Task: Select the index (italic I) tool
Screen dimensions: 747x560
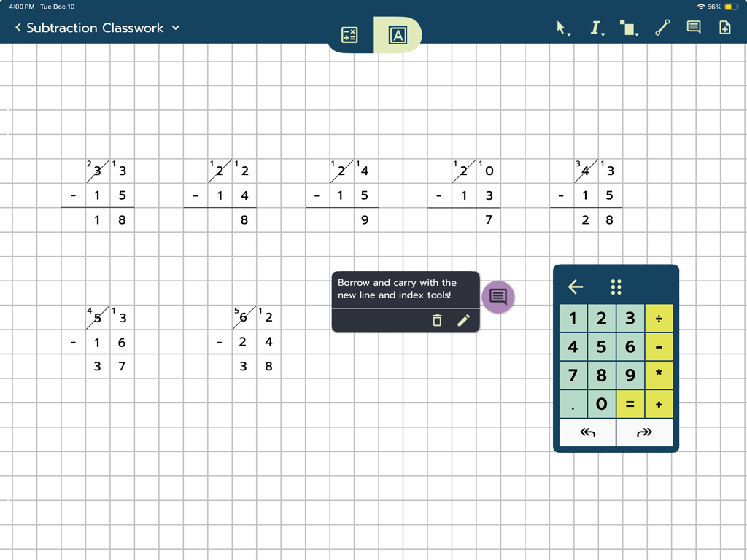Action: pos(595,27)
